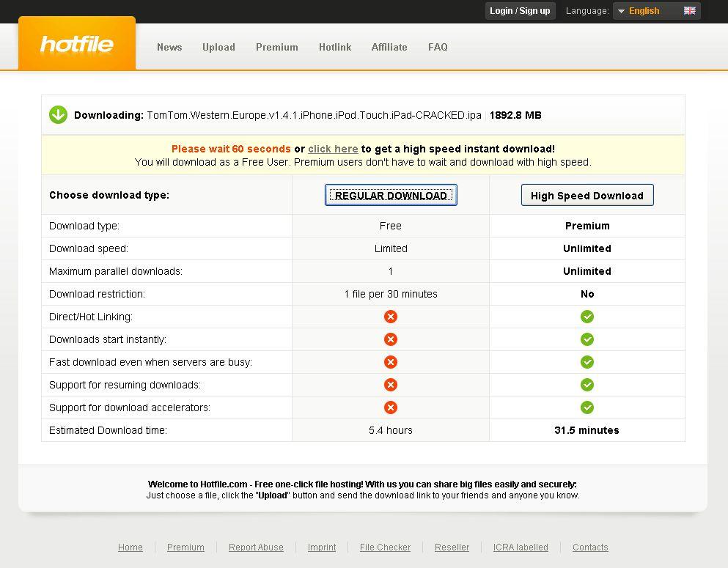
Task: Choose High Speed Download
Action: [587, 195]
